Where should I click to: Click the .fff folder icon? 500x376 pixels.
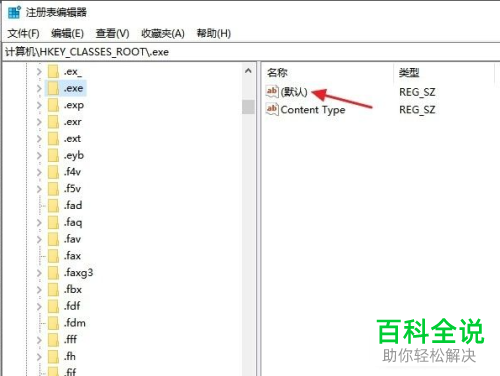point(53,339)
